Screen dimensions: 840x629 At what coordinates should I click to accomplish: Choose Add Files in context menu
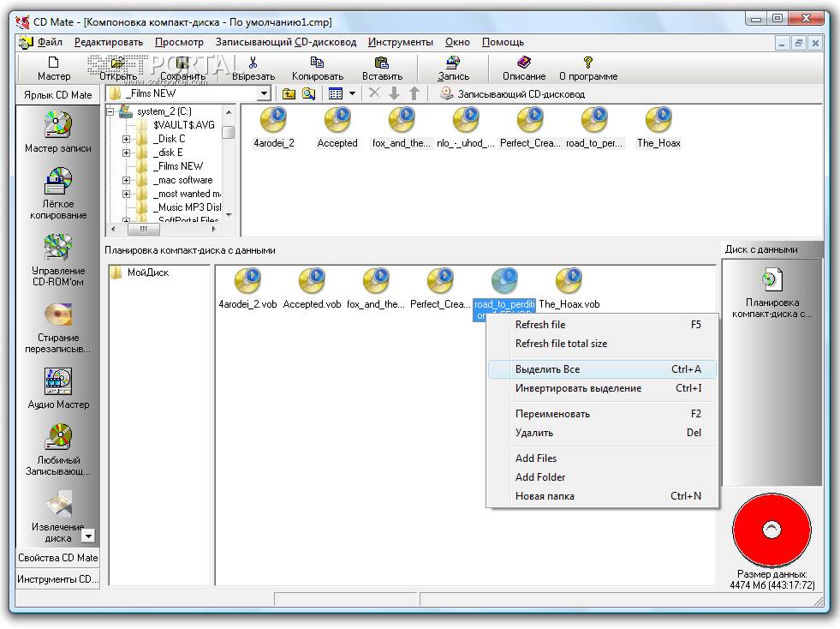602,458
